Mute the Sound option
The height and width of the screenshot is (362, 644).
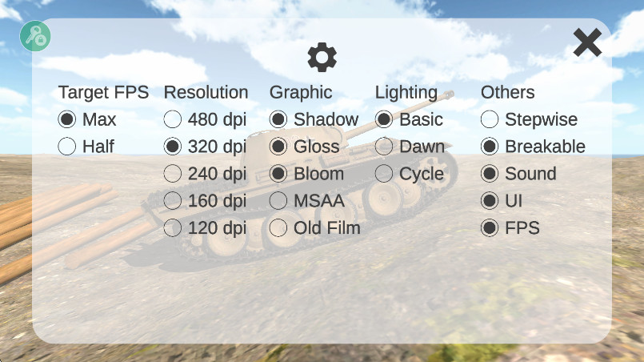click(490, 174)
